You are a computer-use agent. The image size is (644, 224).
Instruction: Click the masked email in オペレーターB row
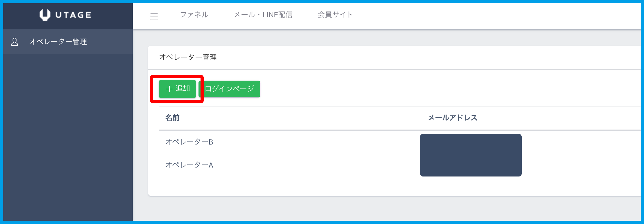470,143
